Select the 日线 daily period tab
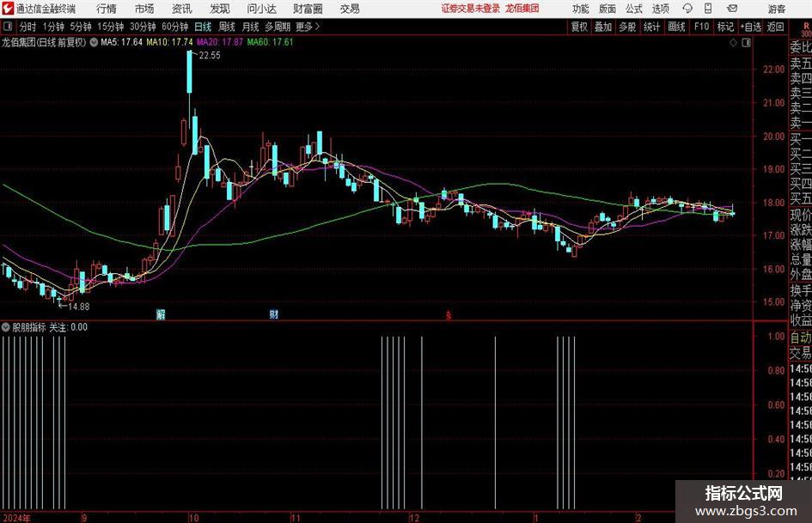The width and height of the screenshot is (812, 523). tap(203, 27)
